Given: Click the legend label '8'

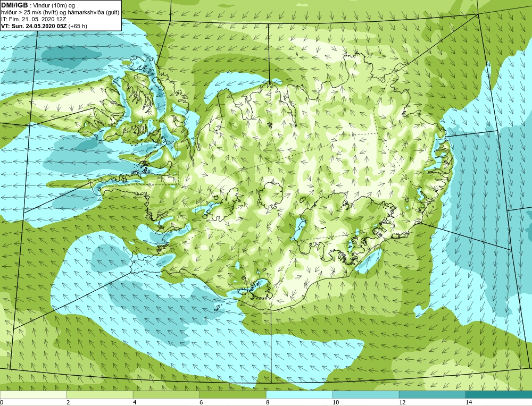Looking at the screenshot, I should click(x=268, y=402).
